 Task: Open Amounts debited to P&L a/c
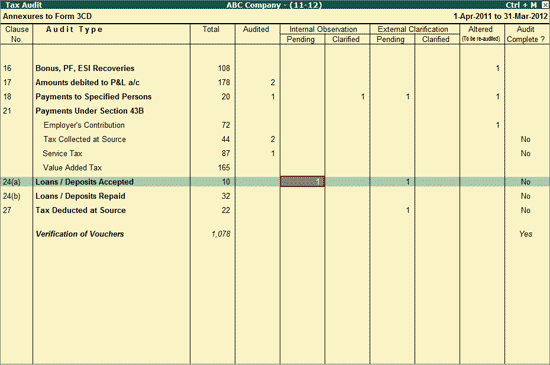[x=87, y=83]
